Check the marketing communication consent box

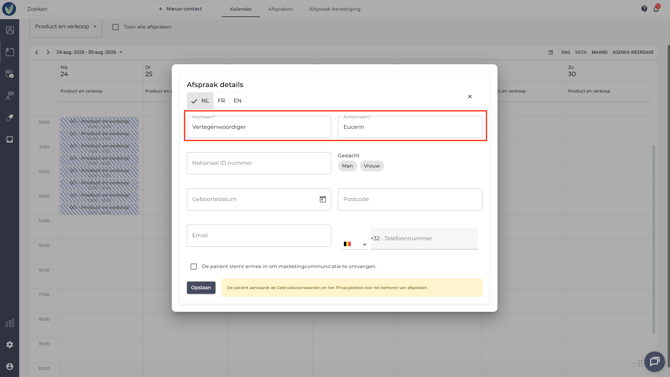194,266
